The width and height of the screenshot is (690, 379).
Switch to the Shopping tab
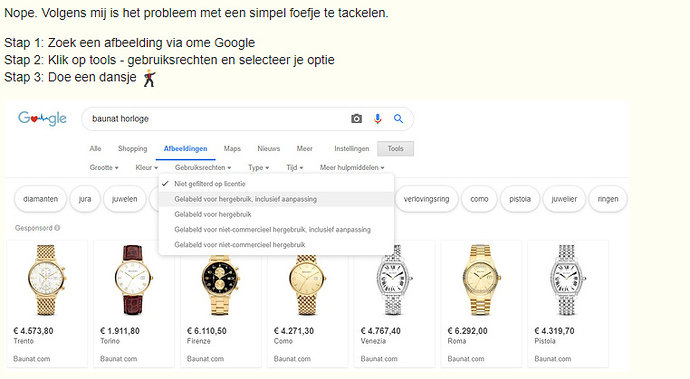(x=132, y=149)
